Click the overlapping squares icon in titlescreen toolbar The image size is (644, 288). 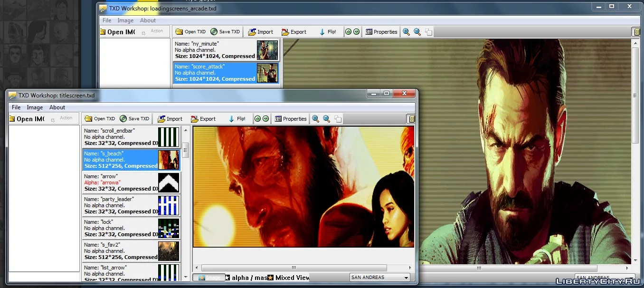[338, 119]
